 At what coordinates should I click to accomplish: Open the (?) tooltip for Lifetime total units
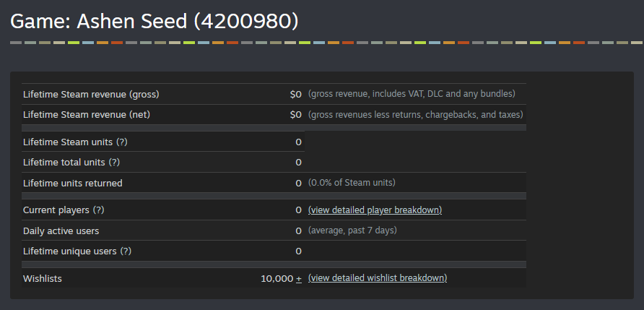click(x=114, y=163)
